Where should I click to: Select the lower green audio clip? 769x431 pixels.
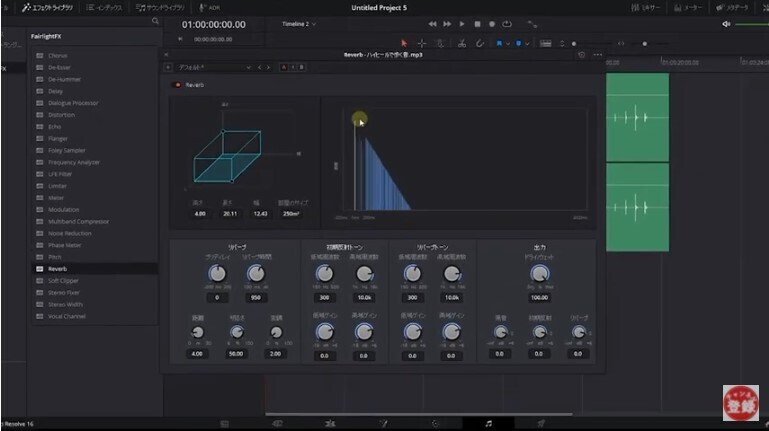638,207
